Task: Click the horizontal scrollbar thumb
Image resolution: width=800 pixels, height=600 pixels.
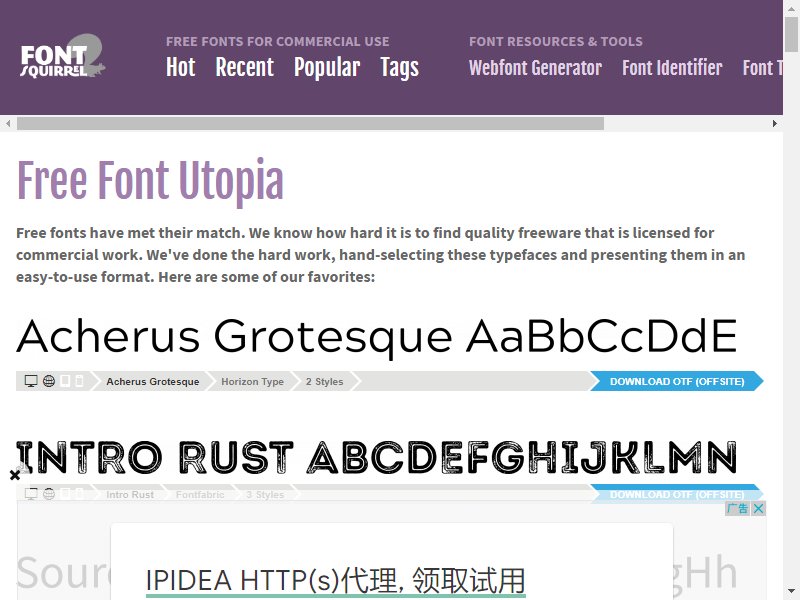Action: pos(310,123)
